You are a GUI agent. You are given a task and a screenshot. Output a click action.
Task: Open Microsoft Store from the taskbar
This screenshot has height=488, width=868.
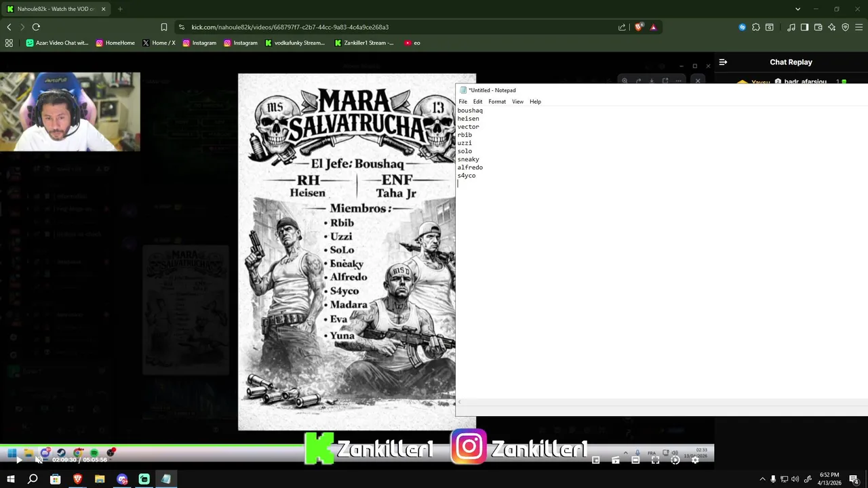coord(56,479)
